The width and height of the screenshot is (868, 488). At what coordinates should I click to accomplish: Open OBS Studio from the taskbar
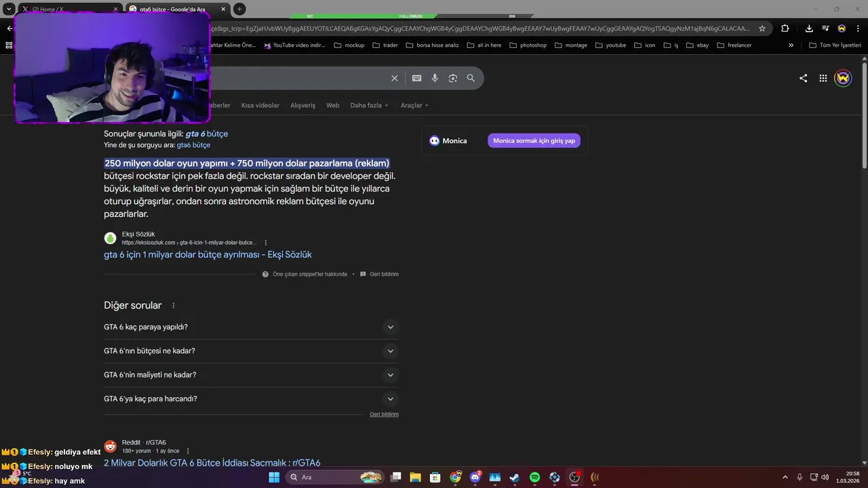[574, 477]
